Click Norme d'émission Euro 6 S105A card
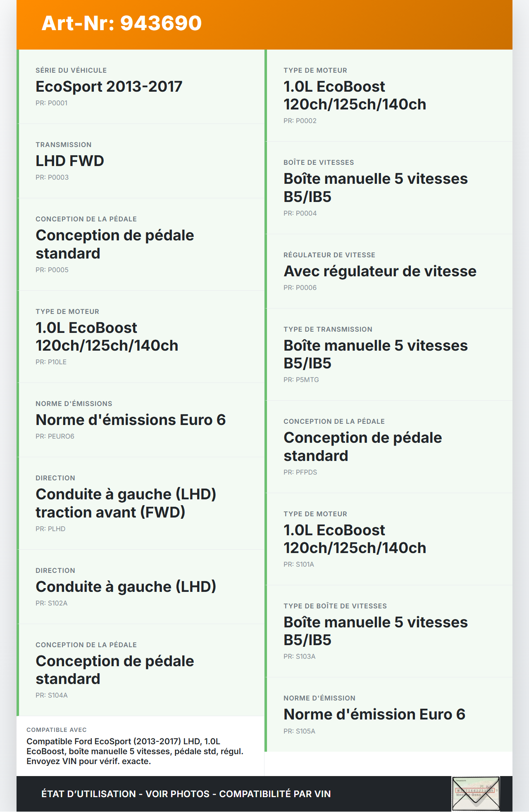The height and width of the screenshot is (812, 529). pos(389,715)
